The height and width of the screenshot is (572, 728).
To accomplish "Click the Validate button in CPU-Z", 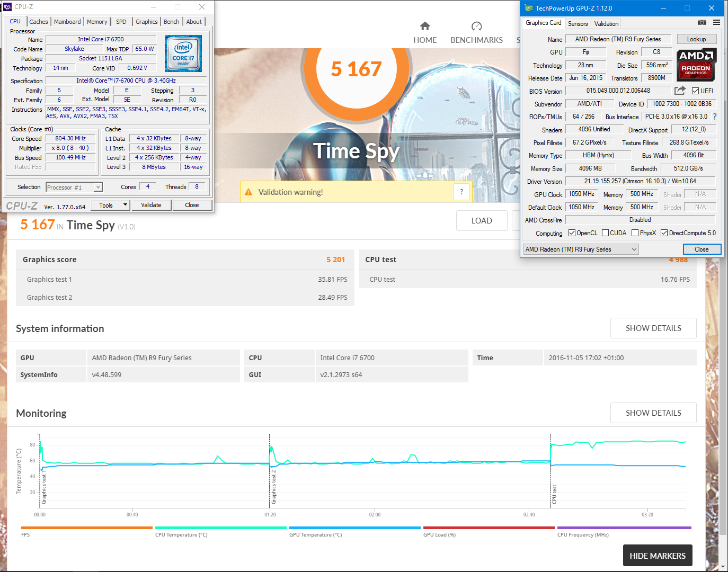I will (x=151, y=205).
